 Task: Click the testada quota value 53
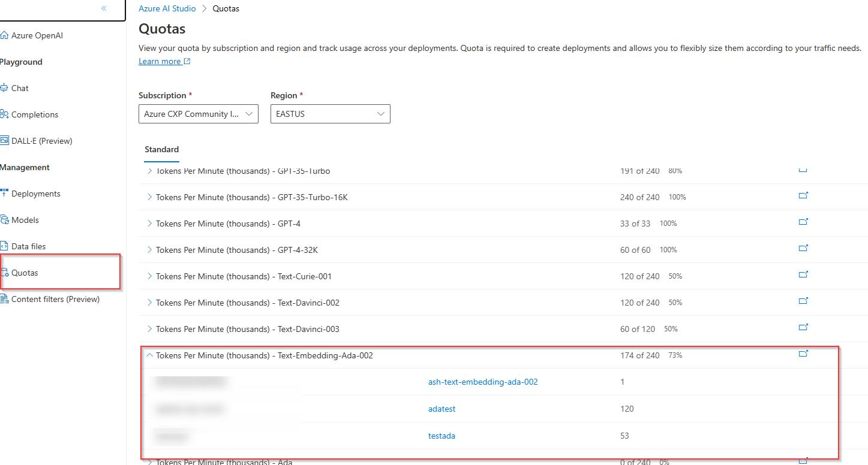(x=625, y=436)
